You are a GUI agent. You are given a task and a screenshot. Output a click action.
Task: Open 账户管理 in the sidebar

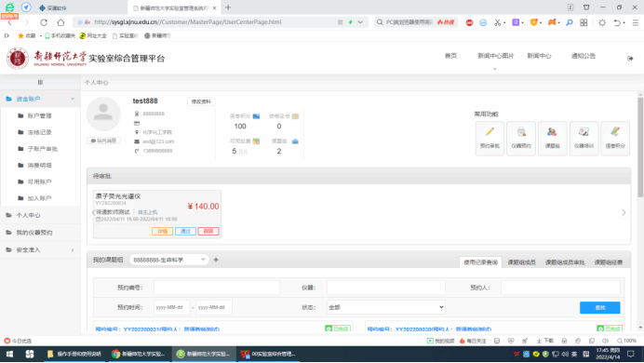39,116
